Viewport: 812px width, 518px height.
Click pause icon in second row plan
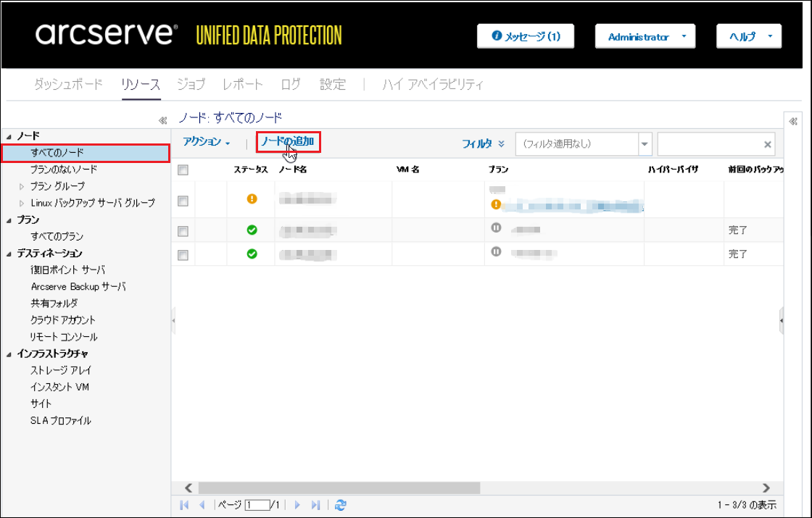coord(496,227)
